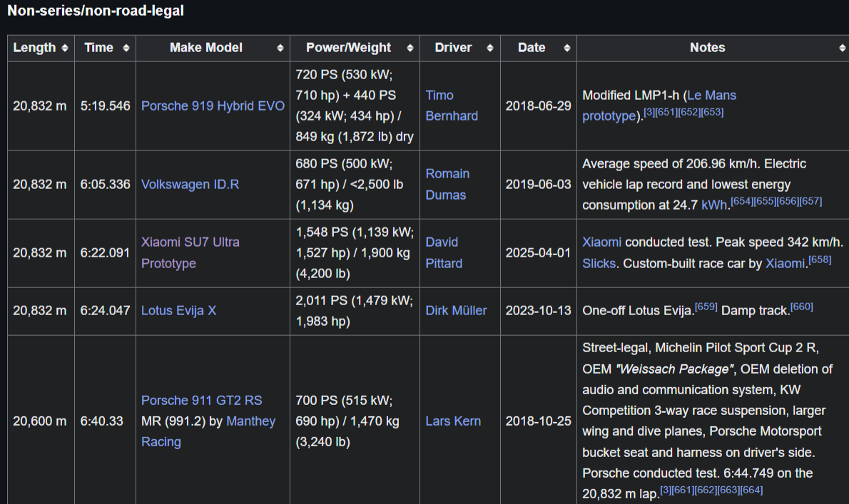Open citation [3] in the GT2 RS notes
The width and height of the screenshot is (849, 504).
[666, 490]
